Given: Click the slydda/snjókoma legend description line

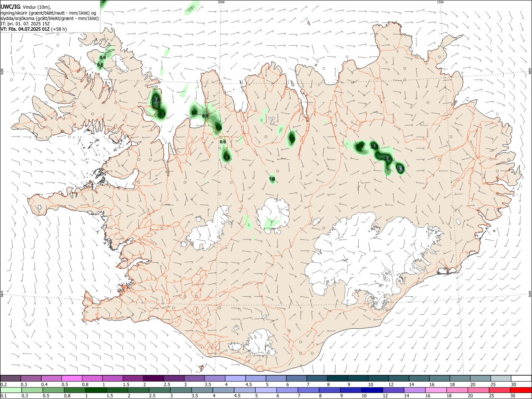Looking at the screenshot, I should pyautogui.click(x=50, y=18).
